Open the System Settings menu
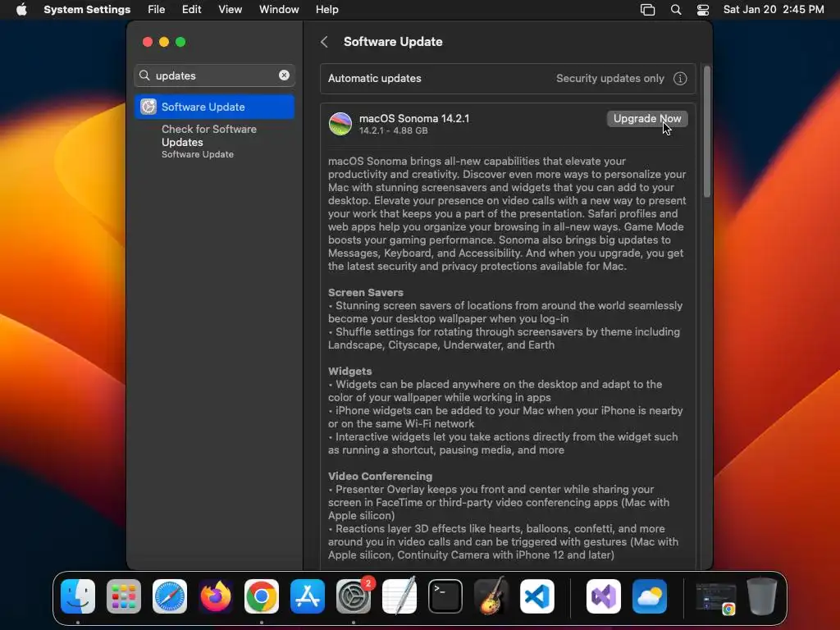This screenshot has height=630, width=840. [x=87, y=10]
